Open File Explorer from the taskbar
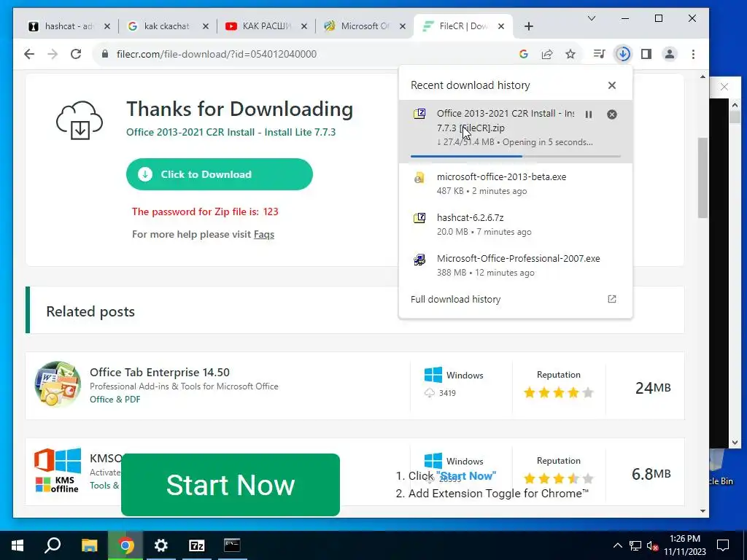 [89, 545]
